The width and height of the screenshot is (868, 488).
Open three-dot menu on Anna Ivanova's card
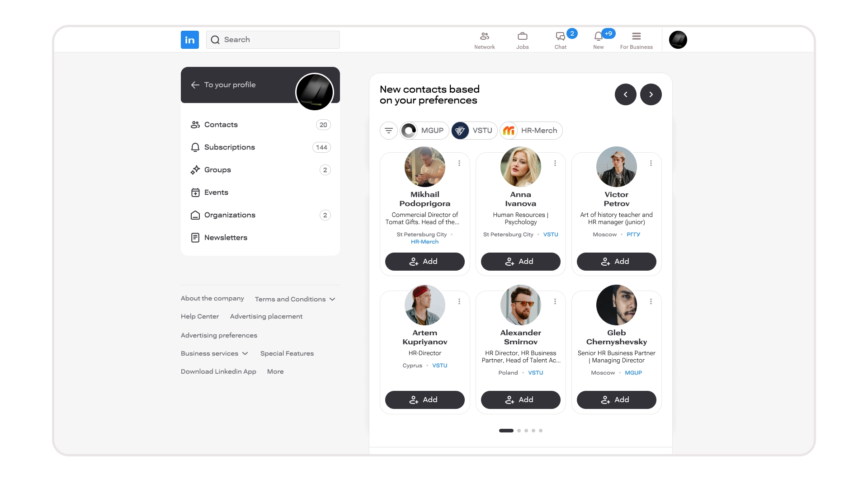[555, 163]
